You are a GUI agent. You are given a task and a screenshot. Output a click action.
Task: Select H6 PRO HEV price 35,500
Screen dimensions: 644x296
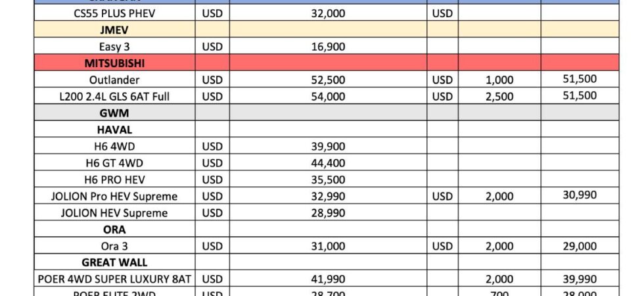pos(328,179)
